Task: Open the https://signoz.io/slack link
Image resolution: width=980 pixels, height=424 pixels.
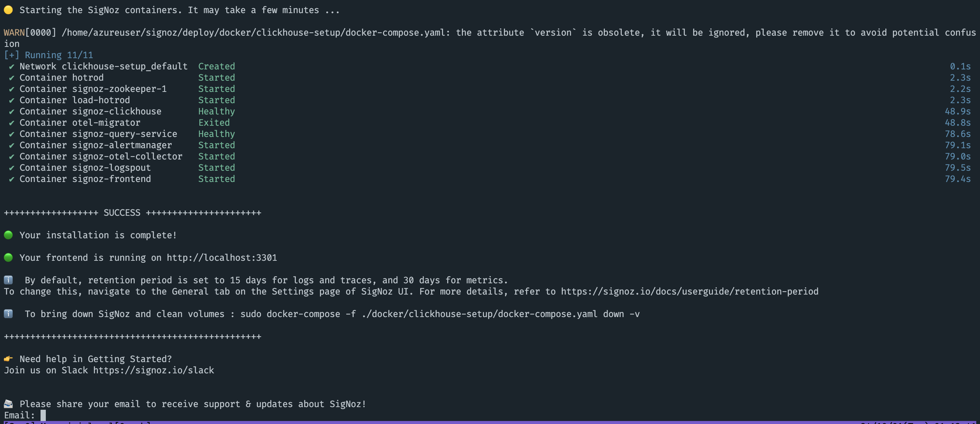Action: 154,370
